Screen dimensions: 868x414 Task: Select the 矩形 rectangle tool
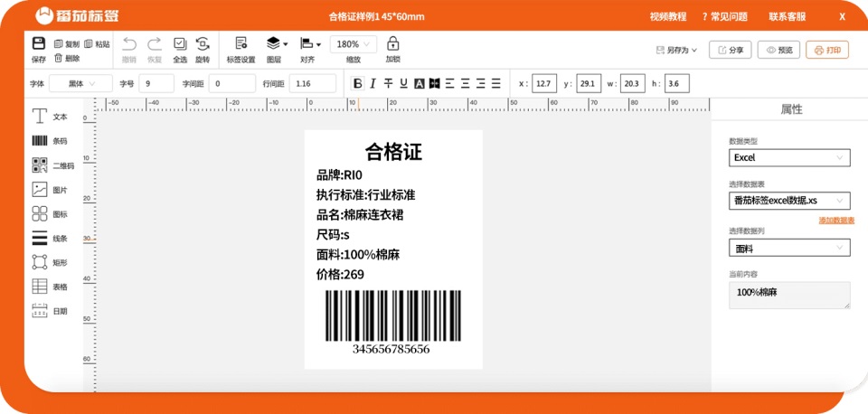click(x=49, y=263)
